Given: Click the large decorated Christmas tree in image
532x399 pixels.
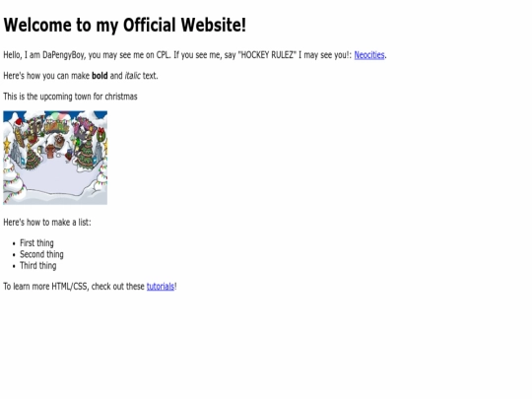Looking at the screenshot, I should click(86, 155).
